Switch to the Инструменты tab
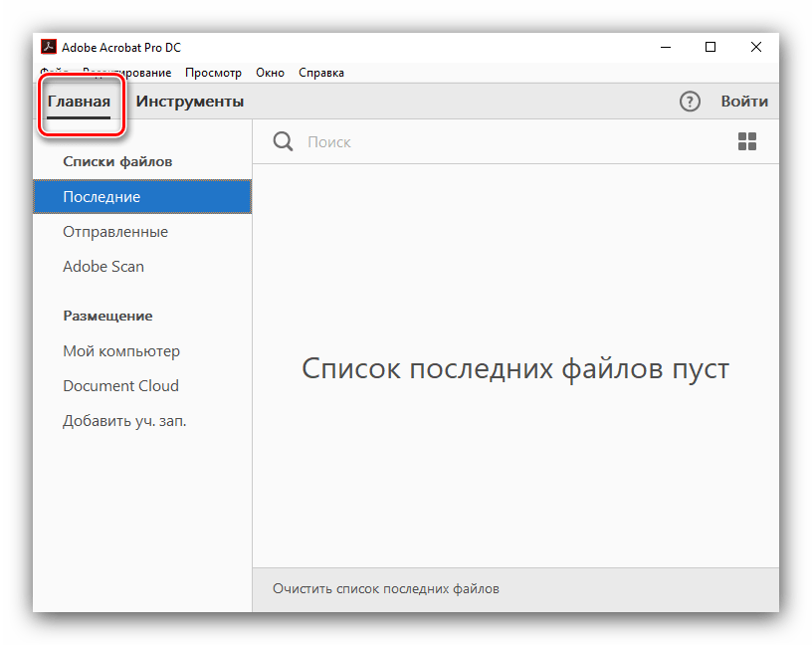 pos(190,102)
